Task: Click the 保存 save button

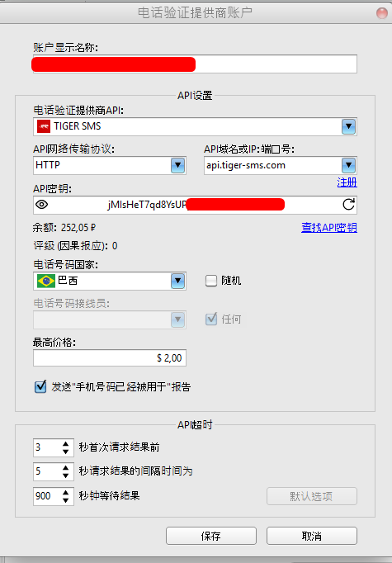Action: tap(211, 536)
